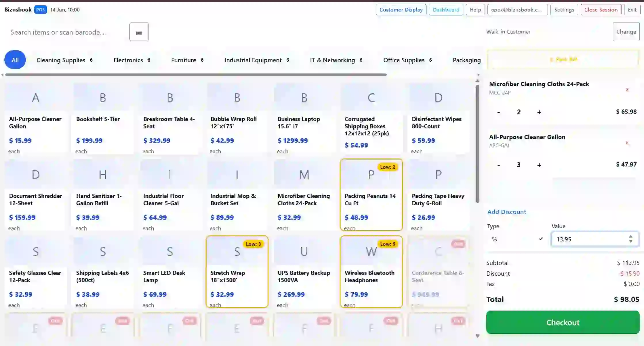
Task: Add Packing Peanuts 14 Cu Ft product
Action: click(371, 195)
